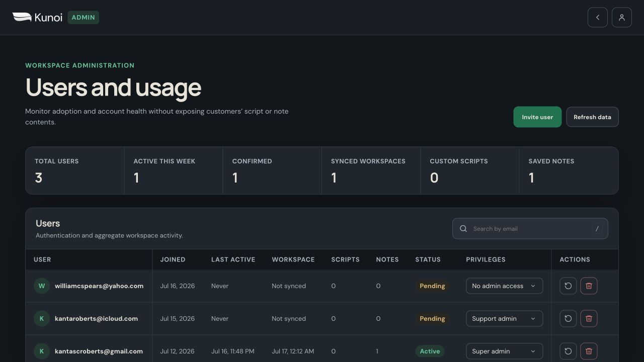
Task: Click the SYNCED WORKSPACES stat card
Action: point(371,170)
